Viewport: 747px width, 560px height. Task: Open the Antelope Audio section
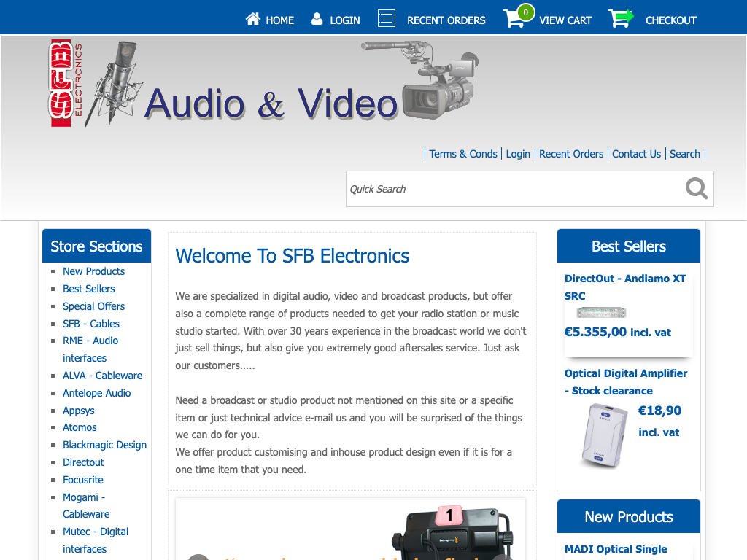(x=96, y=393)
